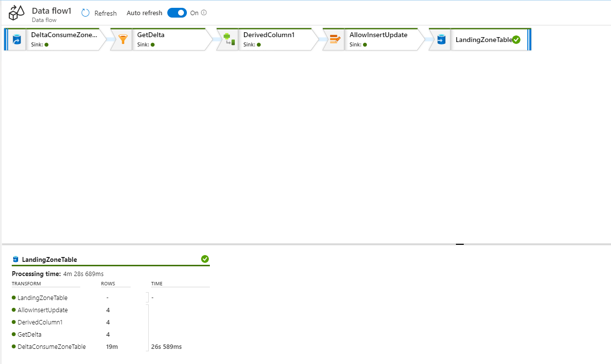Select the DerivedColumn1 transformation icon
This screenshot has width=611, height=364.
coord(229,40)
